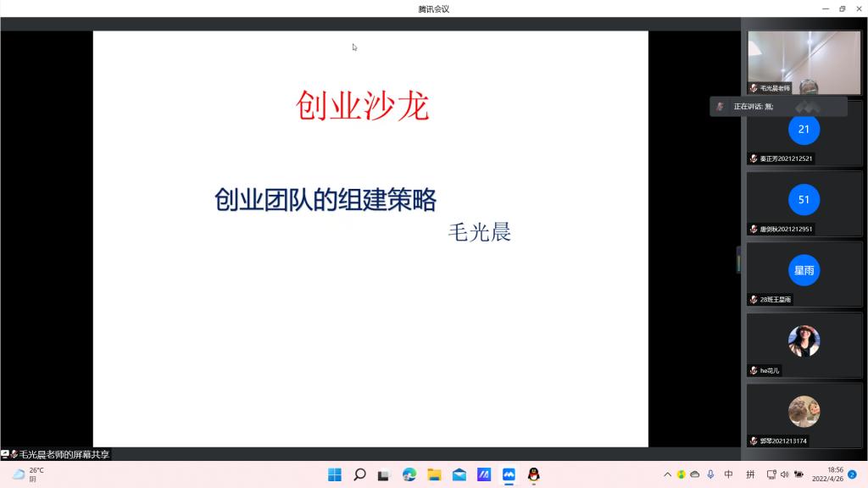This screenshot has width=868, height=488.
Task: Switch the 中 input method language indicator
Action: pyautogui.click(x=728, y=474)
